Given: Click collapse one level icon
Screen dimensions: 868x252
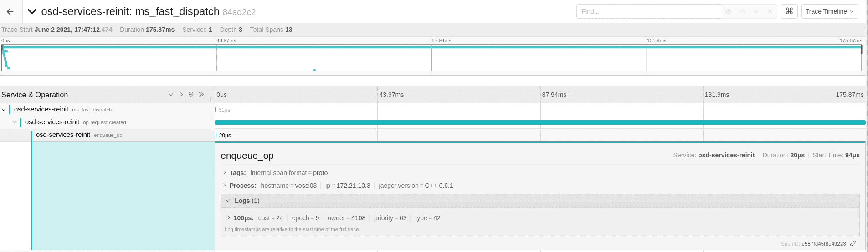Looking at the screenshot, I should tap(181, 95).
